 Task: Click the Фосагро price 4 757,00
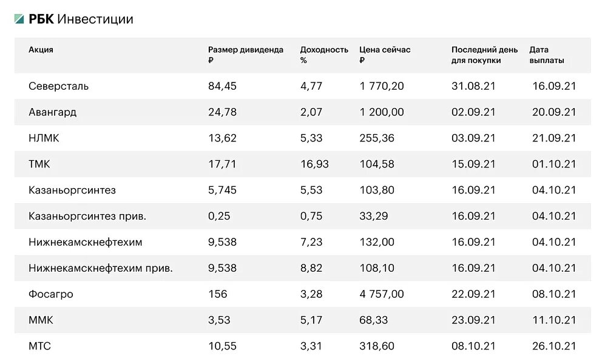click(382, 294)
